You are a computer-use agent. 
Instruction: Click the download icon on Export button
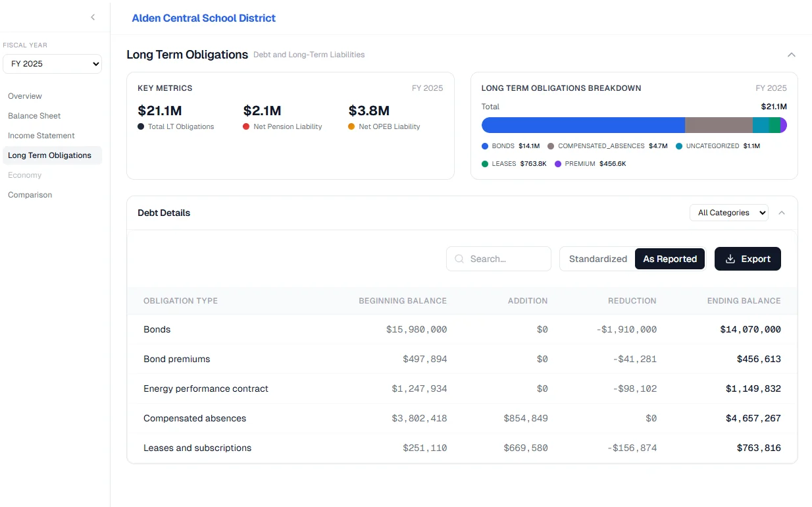(730, 259)
